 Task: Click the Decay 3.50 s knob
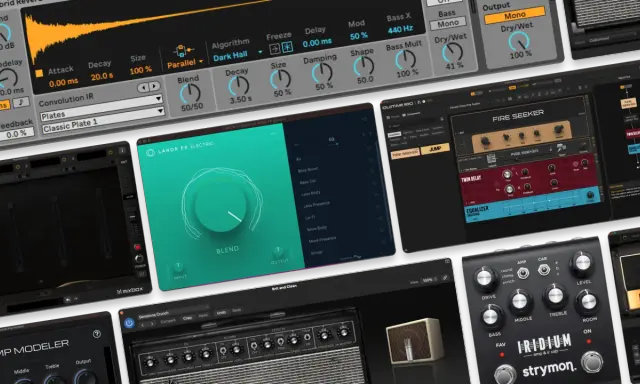239,86
